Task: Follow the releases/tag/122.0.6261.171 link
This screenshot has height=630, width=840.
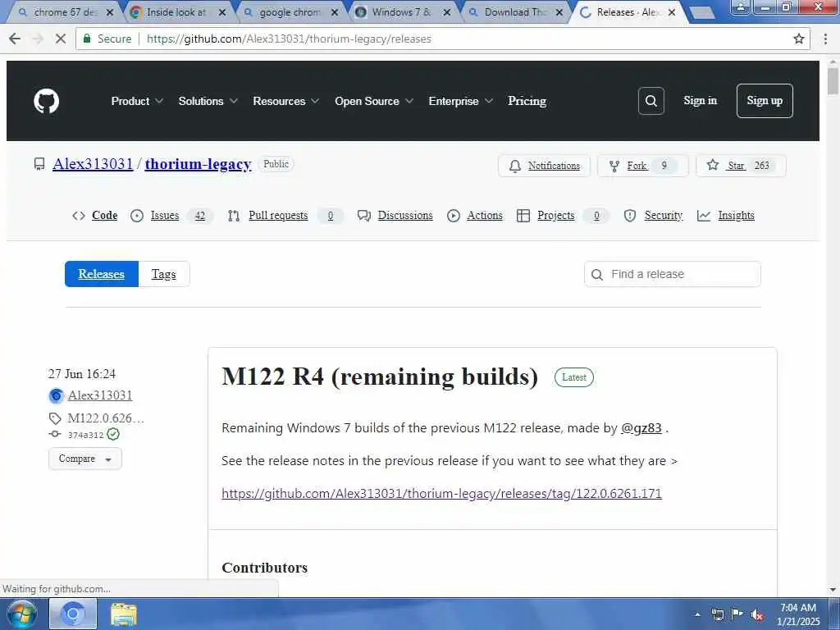Action: (441, 493)
